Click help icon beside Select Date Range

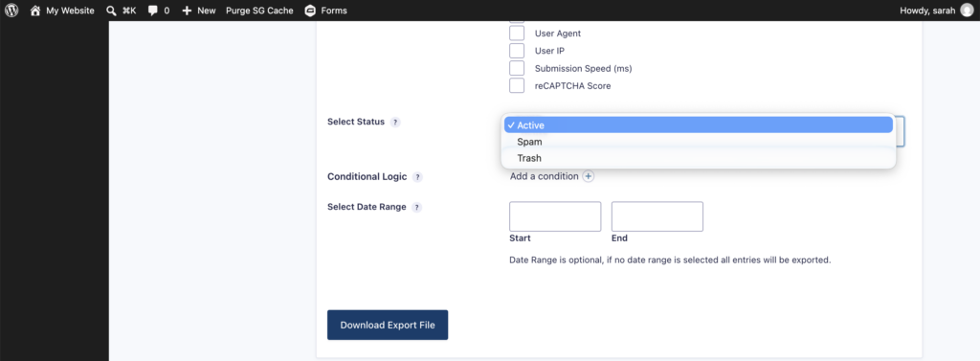point(417,207)
